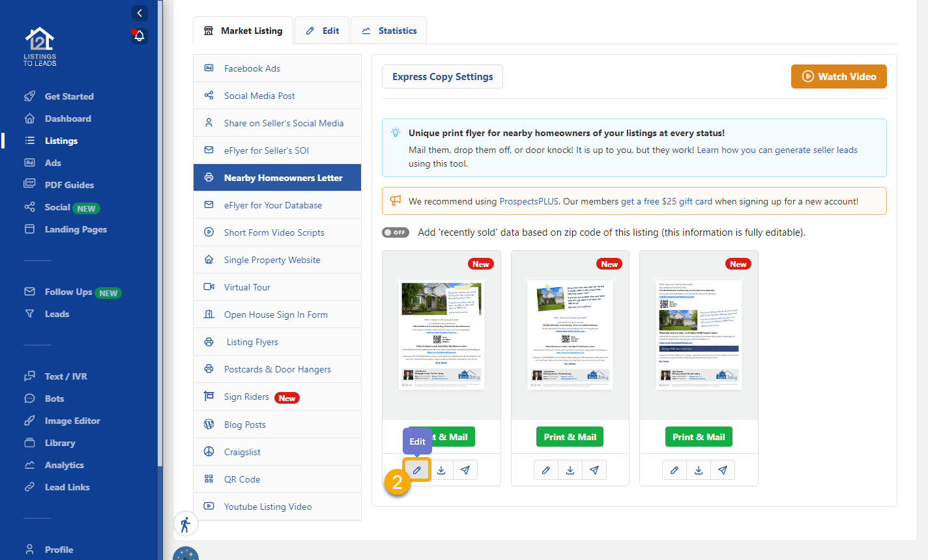Image resolution: width=928 pixels, height=560 pixels.
Task: Click the Watch Video button
Action: tap(839, 77)
